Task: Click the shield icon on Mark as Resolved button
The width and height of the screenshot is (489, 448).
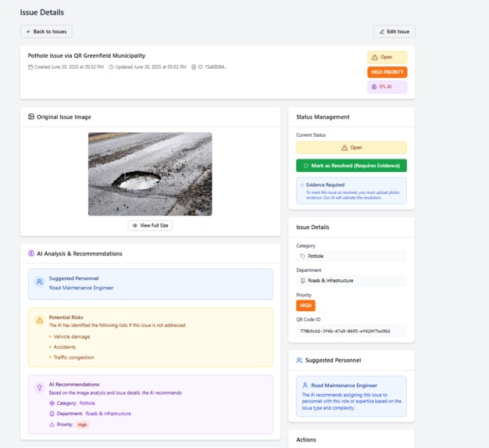Action: [x=306, y=166]
